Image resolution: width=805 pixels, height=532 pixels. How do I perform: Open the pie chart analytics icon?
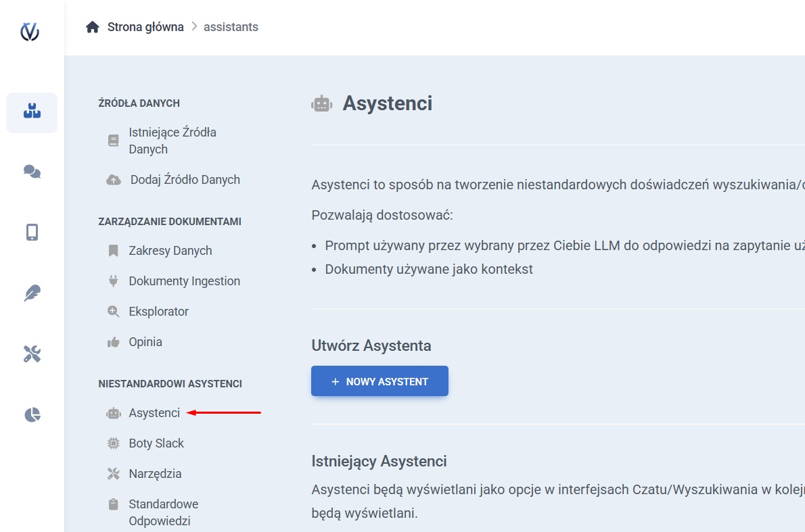(x=32, y=414)
